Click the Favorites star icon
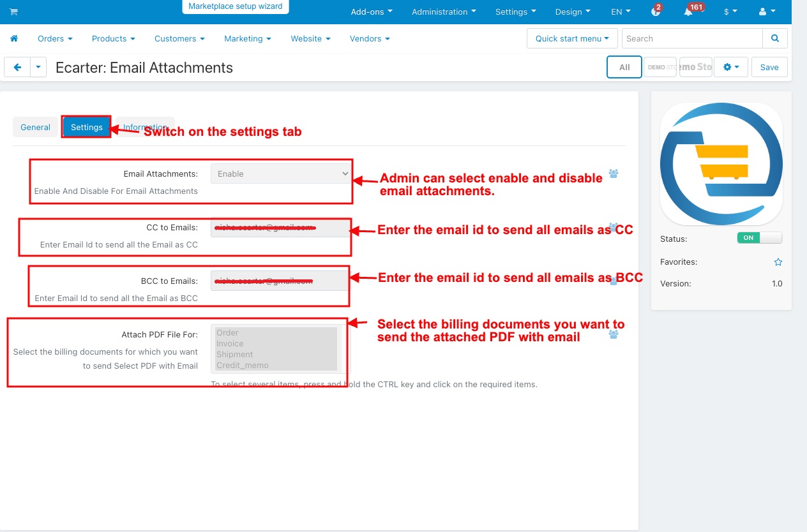 (x=778, y=262)
